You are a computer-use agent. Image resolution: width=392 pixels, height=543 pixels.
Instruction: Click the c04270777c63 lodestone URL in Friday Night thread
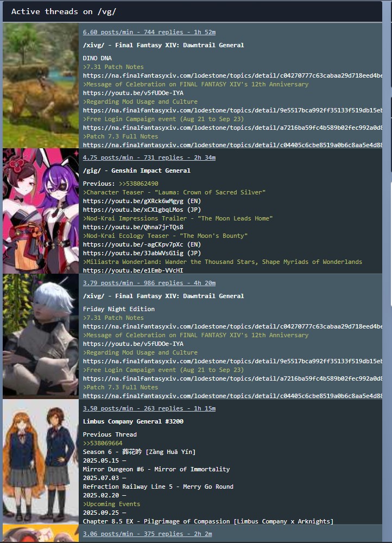(x=232, y=326)
